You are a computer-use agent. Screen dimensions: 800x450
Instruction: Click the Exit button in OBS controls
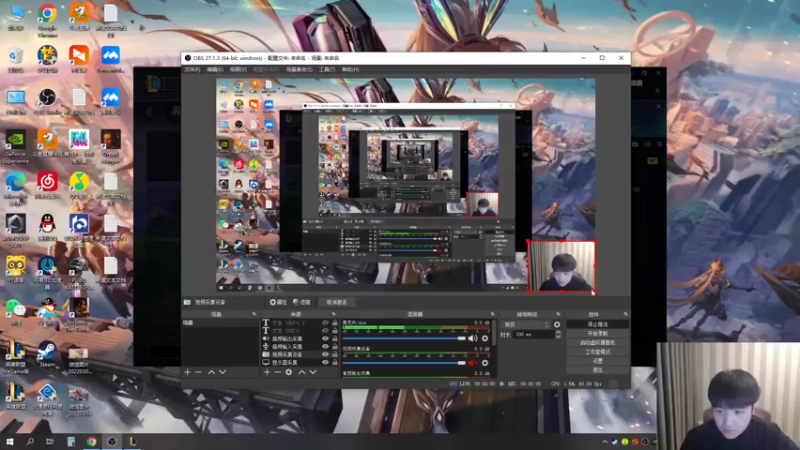(597, 370)
